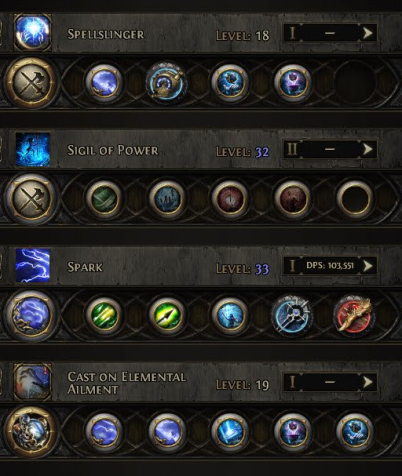Select first lightning support gem under Spellslinger
The image size is (402, 476).
(104, 82)
